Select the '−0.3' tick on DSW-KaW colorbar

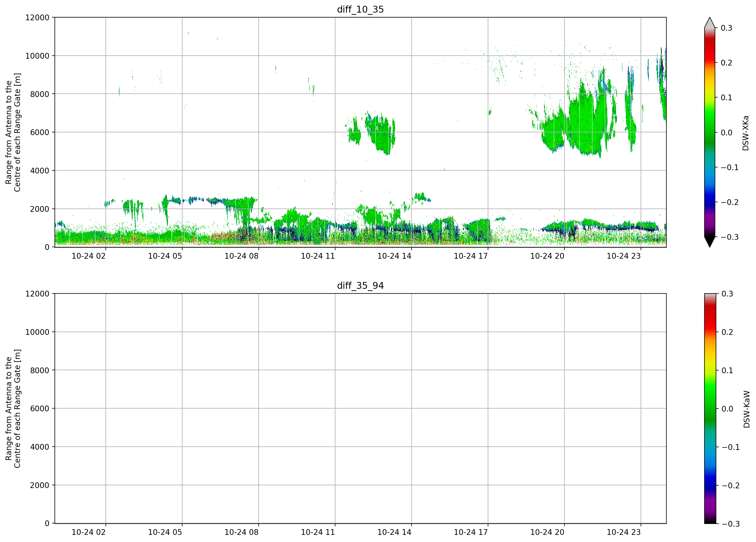(x=730, y=524)
